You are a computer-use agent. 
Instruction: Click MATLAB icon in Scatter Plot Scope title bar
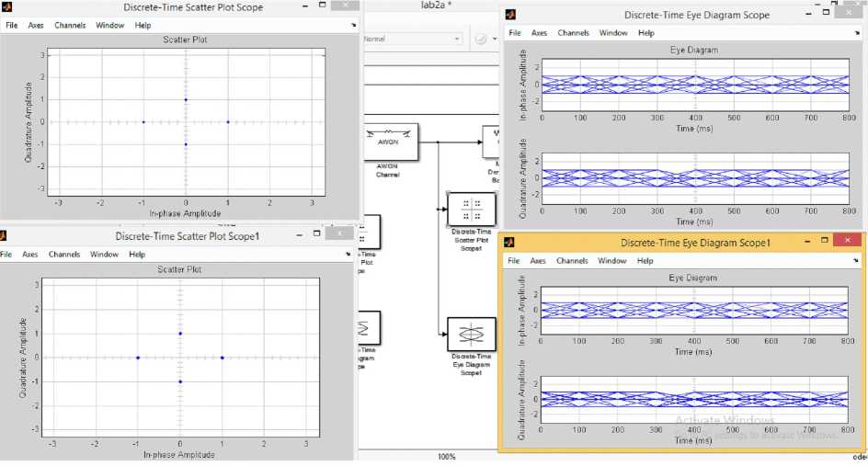tap(6, 7)
